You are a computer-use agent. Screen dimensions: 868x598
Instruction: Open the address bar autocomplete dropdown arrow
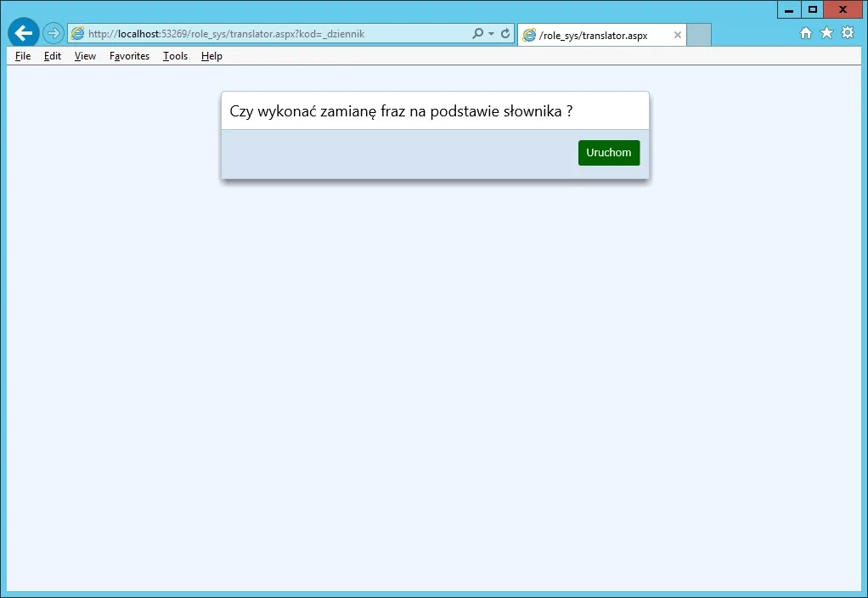pos(491,34)
